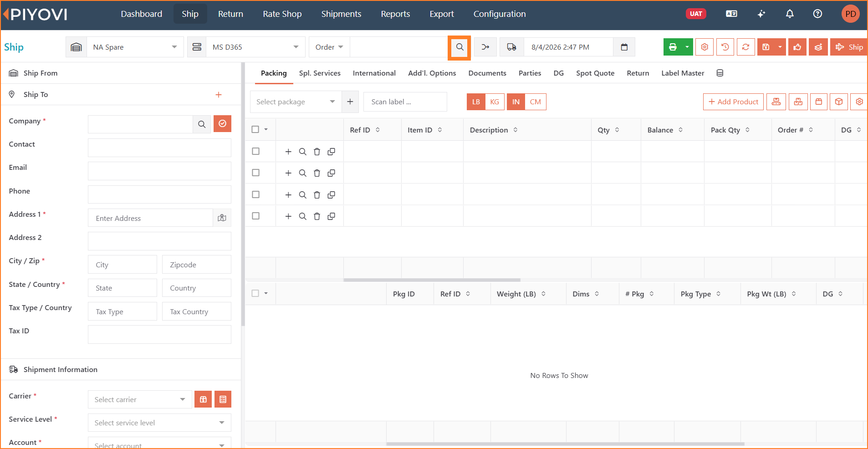
Task: Click the refresh arrows icon
Action: pyautogui.click(x=745, y=47)
